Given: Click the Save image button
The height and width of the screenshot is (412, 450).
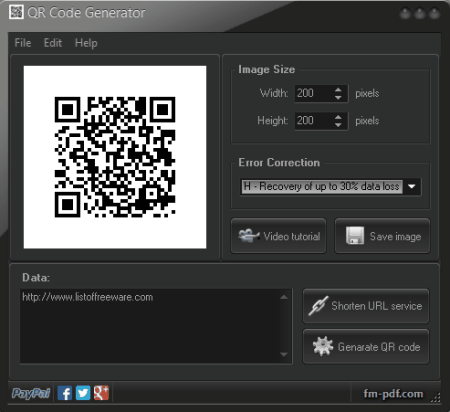Looking at the screenshot, I should click(382, 236).
